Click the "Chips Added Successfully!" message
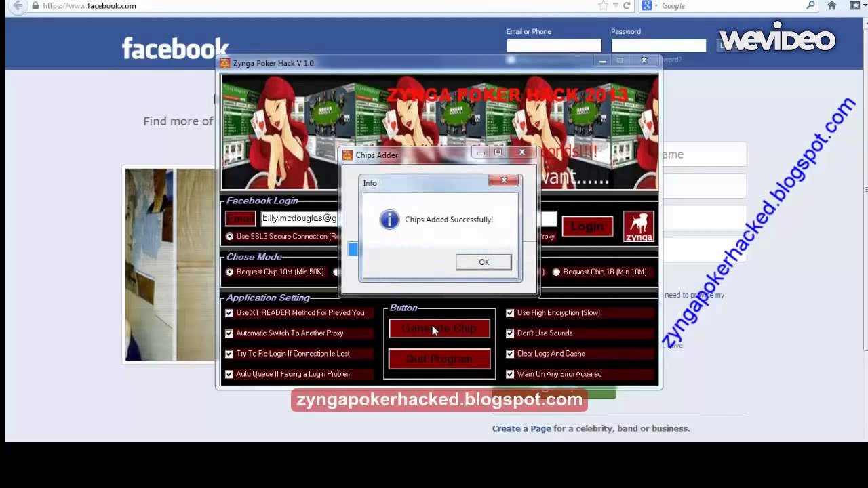The height and width of the screenshot is (488, 868). click(449, 220)
